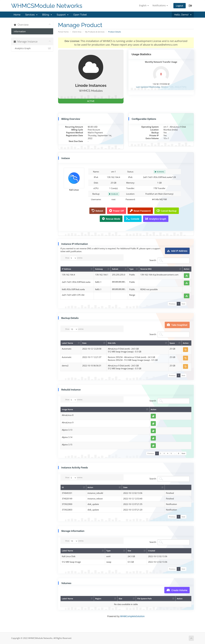This screenshot has height=644, width=205.
Task: Change entries shown in Storage Information table
Action: tap(74, 541)
